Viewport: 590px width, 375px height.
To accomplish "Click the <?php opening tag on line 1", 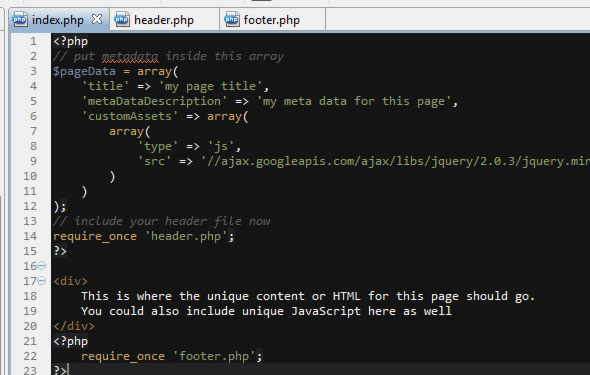I will coord(70,41).
